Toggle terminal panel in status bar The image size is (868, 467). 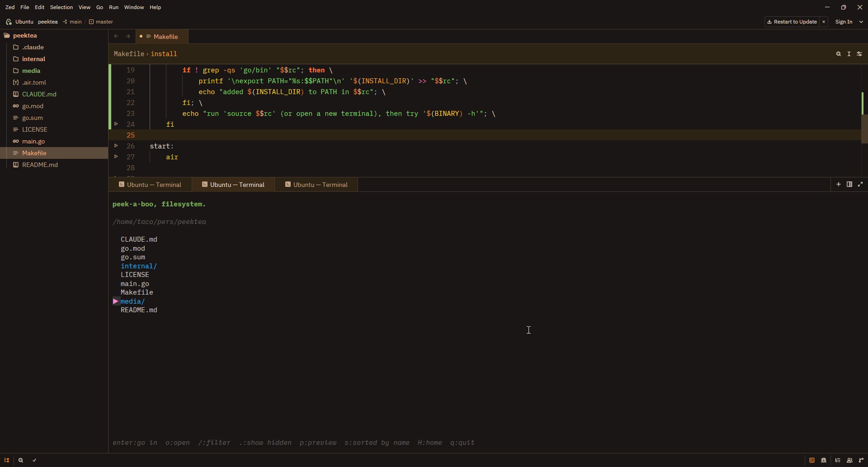tap(812, 460)
